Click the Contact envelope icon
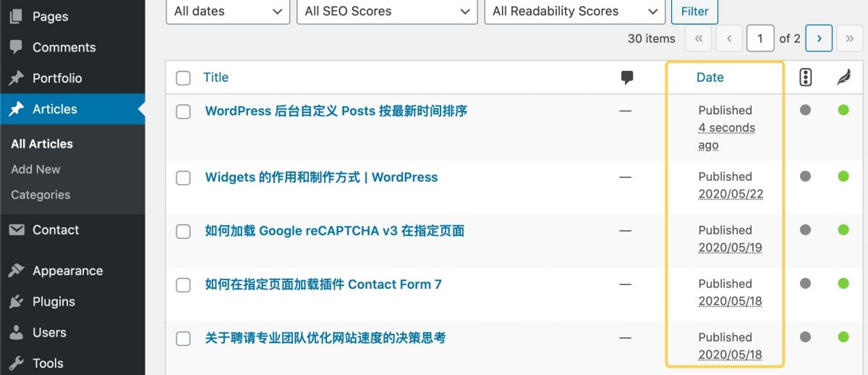 coord(16,229)
